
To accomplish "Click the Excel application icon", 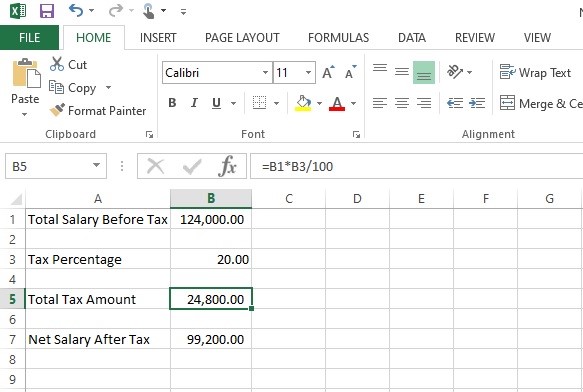I will pyautogui.click(x=17, y=11).
